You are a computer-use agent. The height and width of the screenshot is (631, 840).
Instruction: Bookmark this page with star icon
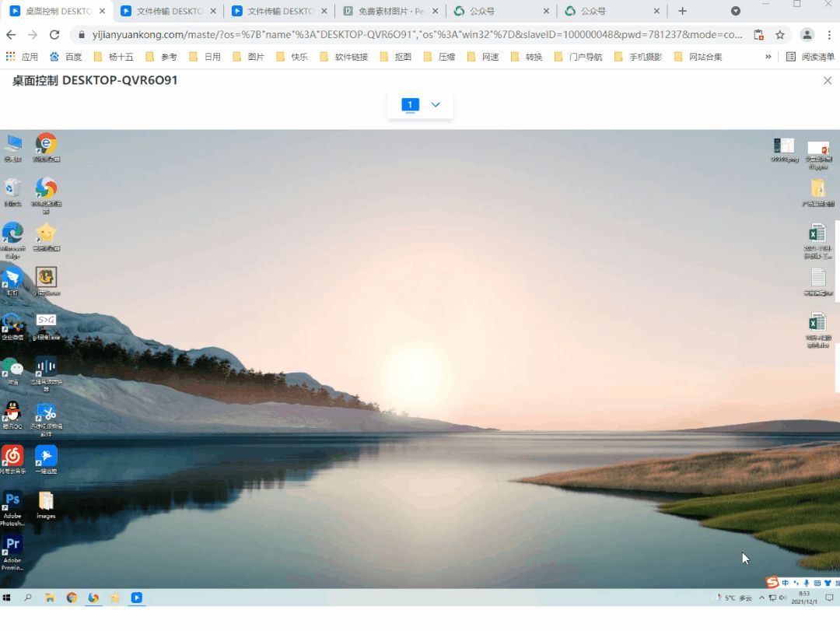(x=780, y=35)
